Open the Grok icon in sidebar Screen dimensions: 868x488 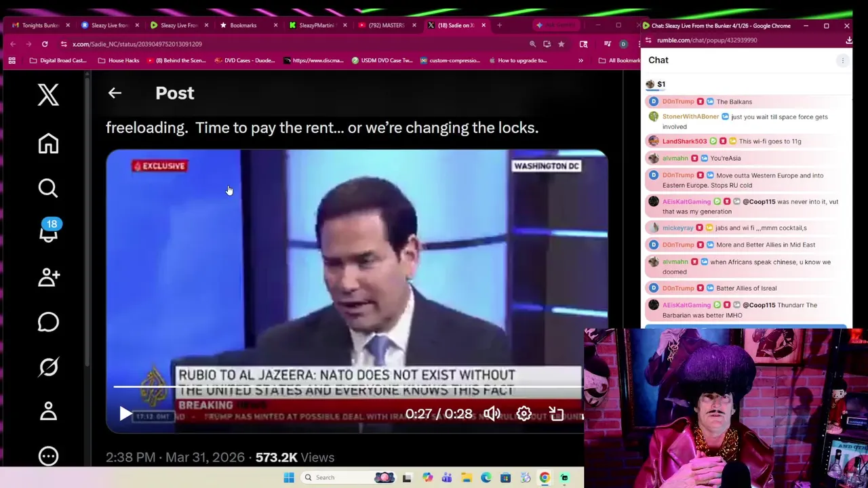(x=48, y=367)
